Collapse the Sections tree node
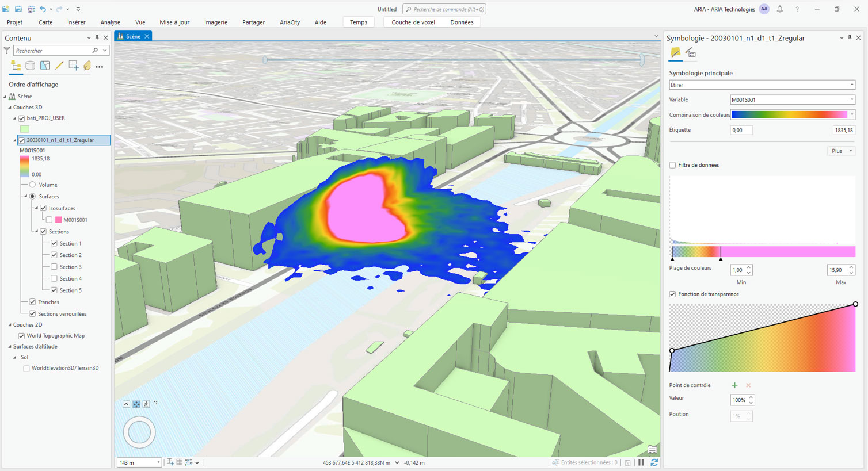The width and height of the screenshot is (868, 471). (x=37, y=232)
